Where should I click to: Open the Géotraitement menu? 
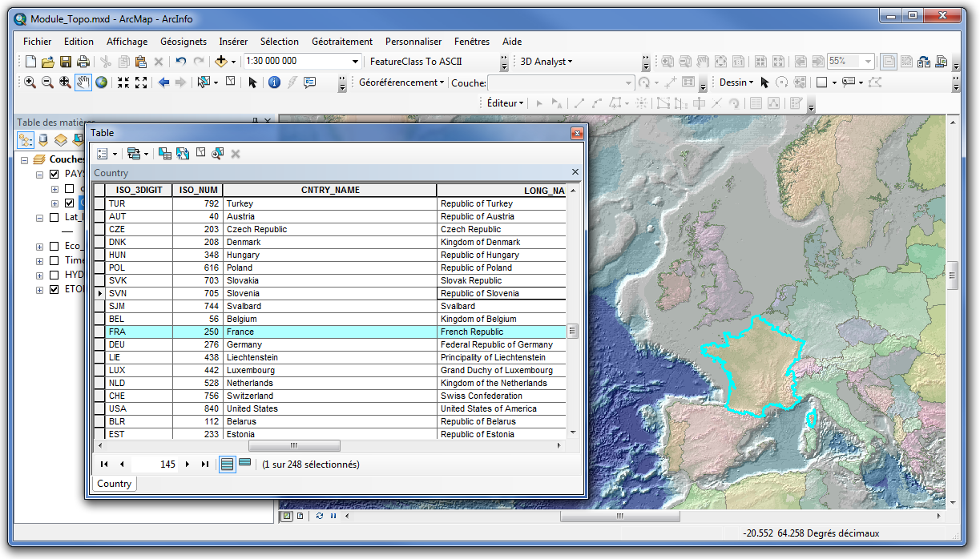(x=341, y=42)
